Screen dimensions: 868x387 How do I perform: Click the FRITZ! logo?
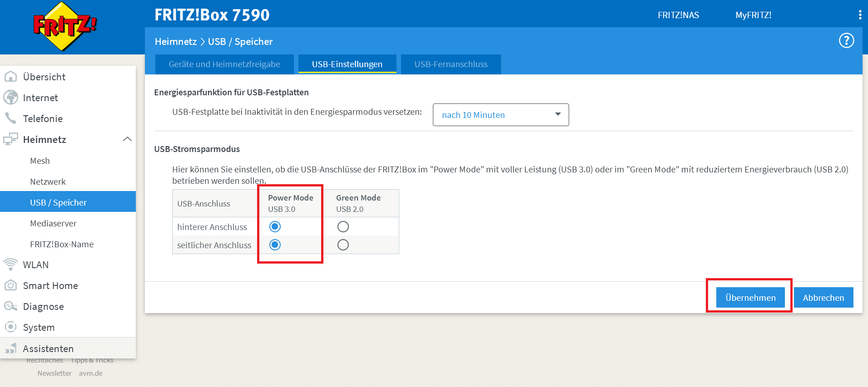65,26
